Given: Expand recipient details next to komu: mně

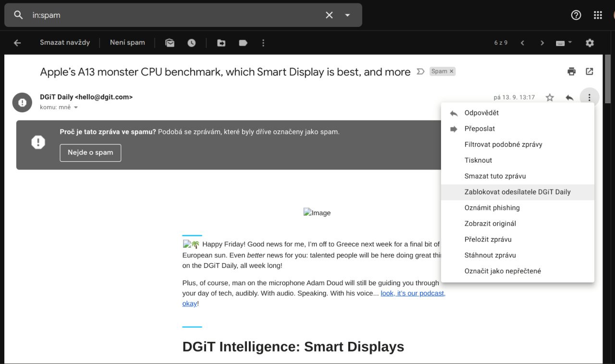Looking at the screenshot, I should click(75, 107).
